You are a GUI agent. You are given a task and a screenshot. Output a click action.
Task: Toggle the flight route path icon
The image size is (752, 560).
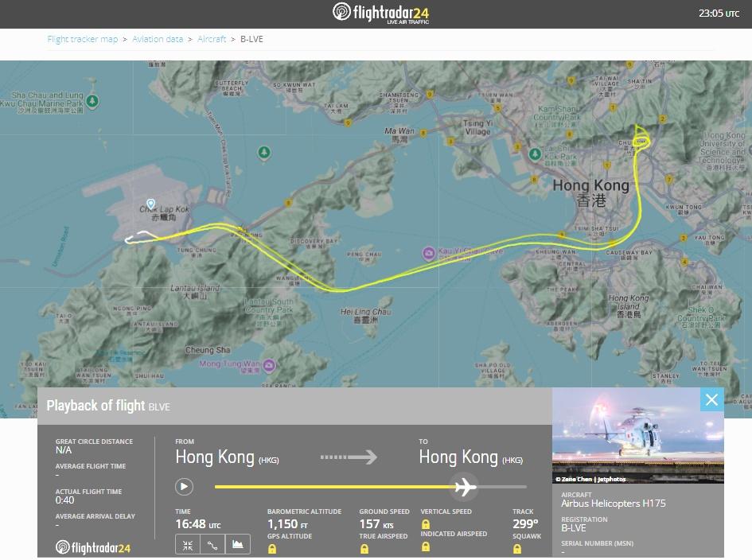tap(212, 545)
